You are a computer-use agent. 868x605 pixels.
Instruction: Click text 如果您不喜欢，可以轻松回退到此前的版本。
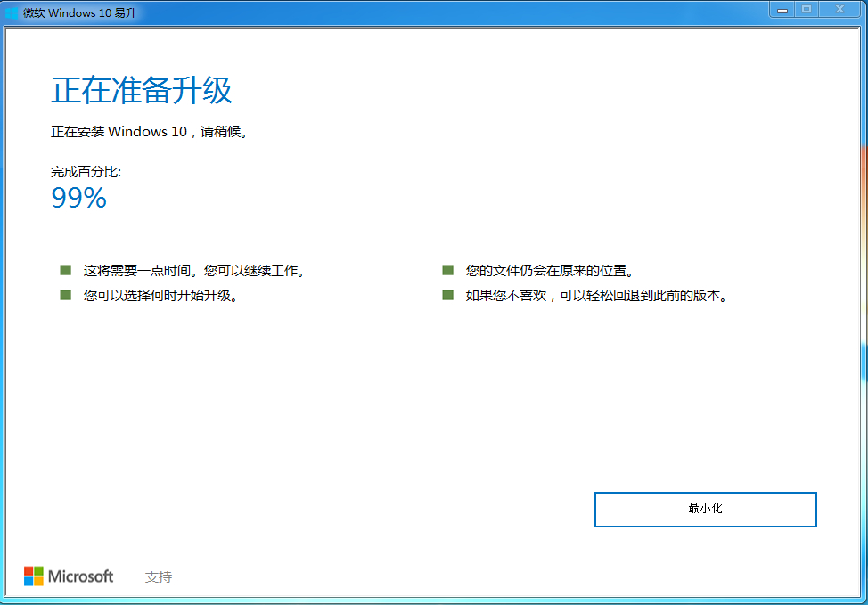pyautogui.click(x=596, y=296)
